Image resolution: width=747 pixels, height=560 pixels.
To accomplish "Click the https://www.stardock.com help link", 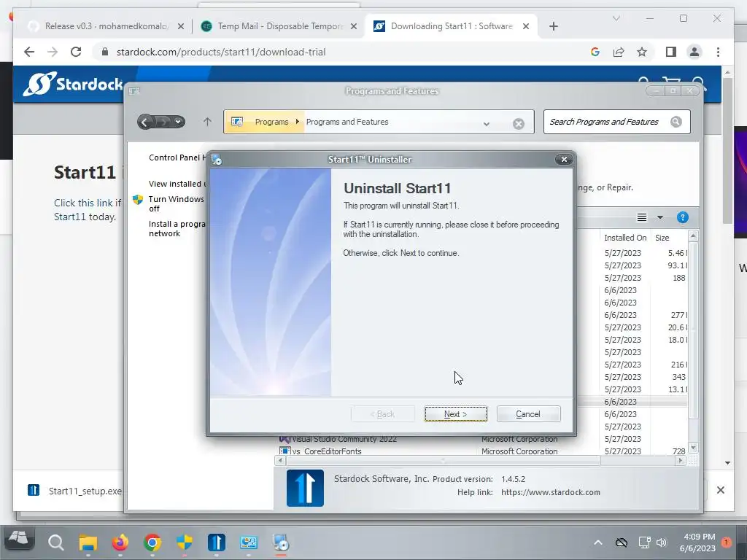I will [x=550, y=492].
